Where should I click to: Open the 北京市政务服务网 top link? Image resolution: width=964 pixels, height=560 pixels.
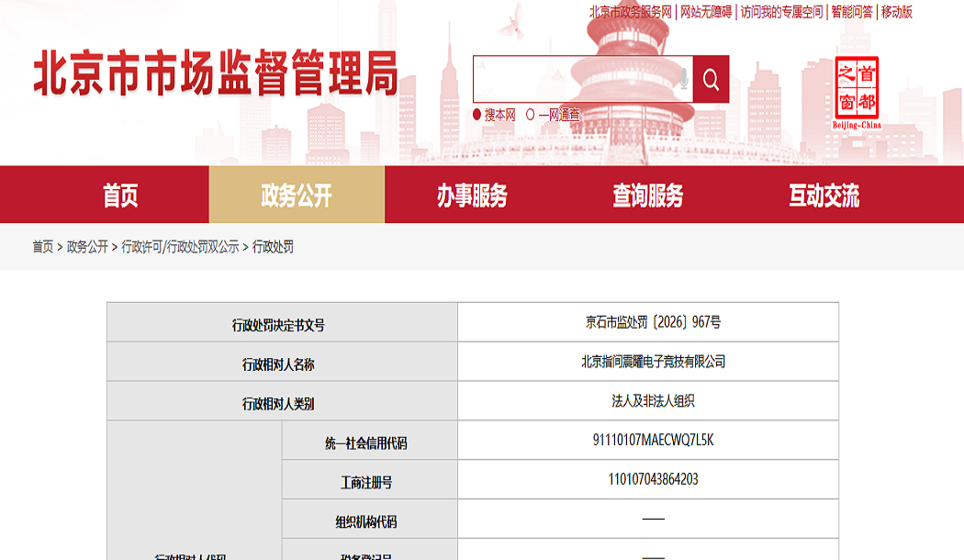coord(630,12)
